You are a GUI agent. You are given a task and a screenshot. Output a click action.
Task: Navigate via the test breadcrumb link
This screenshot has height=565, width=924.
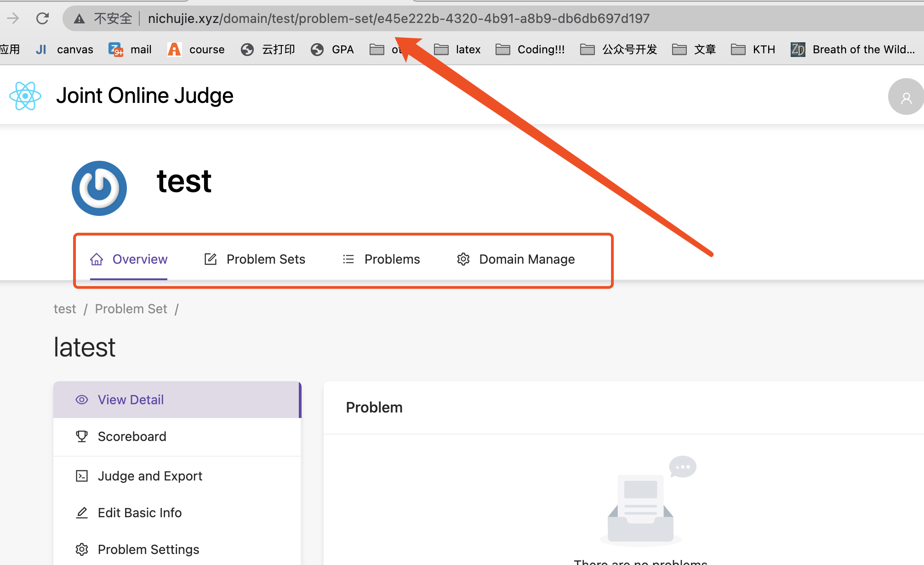click(x=64, y=308)
